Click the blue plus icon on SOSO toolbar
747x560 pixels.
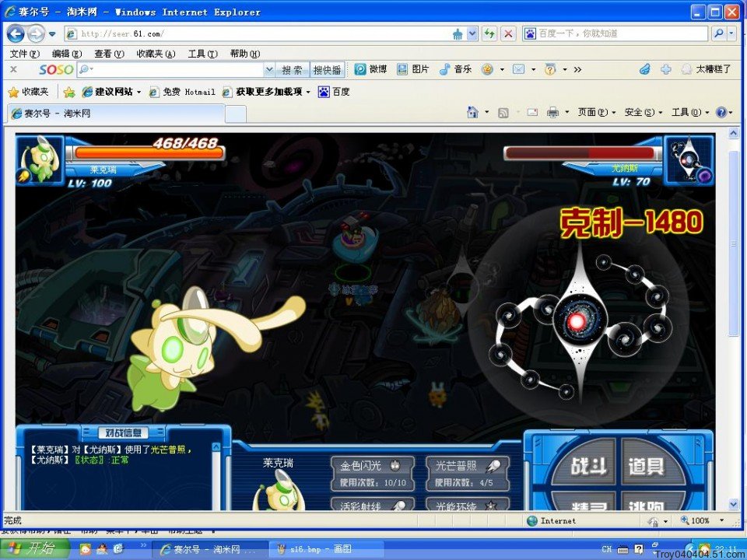click(x=666, y=69)
